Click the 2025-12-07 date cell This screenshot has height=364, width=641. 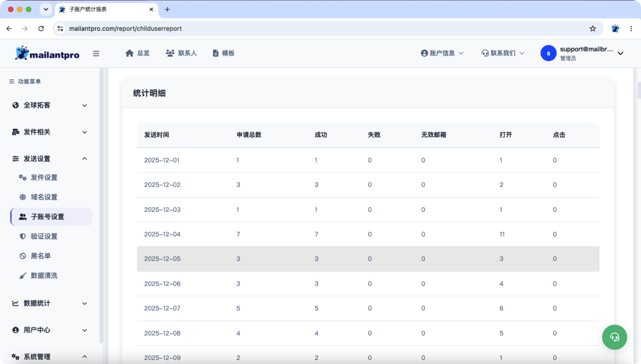tap(162, 308)
